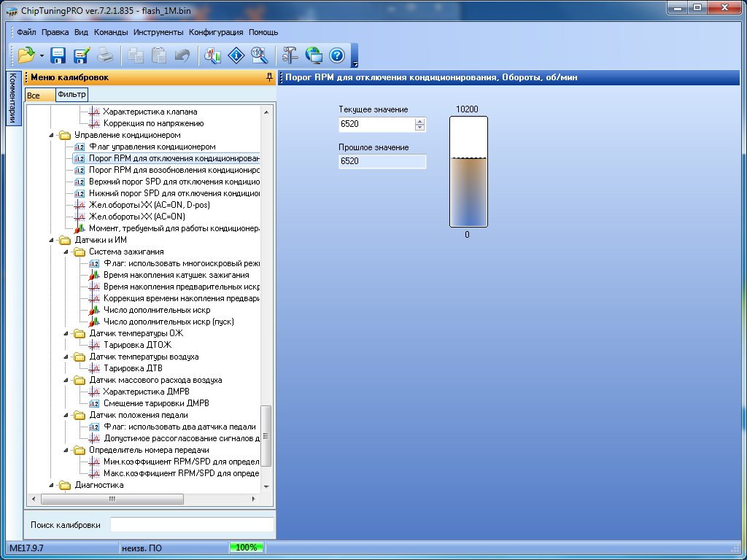This screenshot has width=747, height=560.
Task: Click the open file folder icon
Action: pyautogui.click(x=26, y=55)
